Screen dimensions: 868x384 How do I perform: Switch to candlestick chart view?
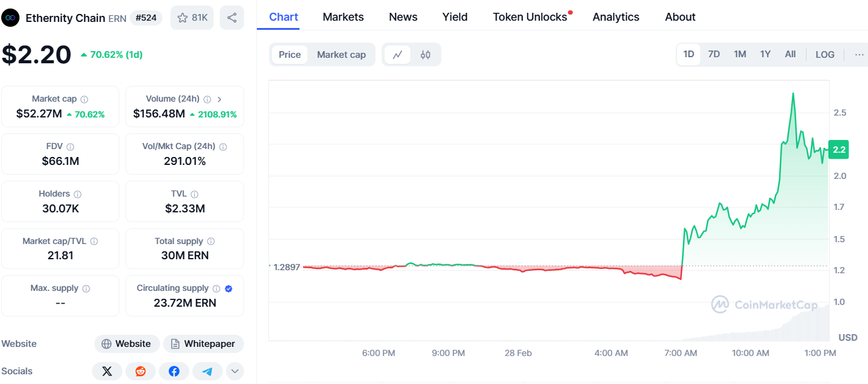(425, 55)
